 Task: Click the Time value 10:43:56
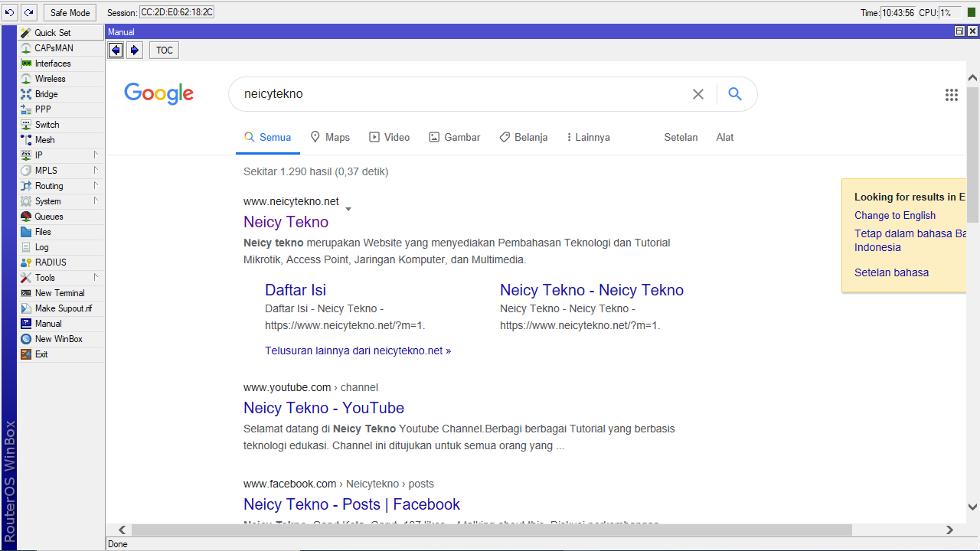click(897, 12)
